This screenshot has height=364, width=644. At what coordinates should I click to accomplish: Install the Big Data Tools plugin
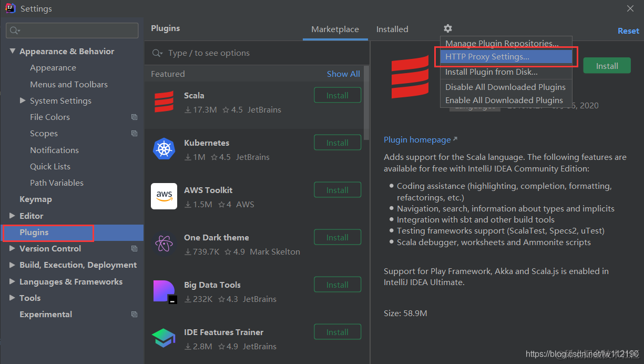coord(338,285)
